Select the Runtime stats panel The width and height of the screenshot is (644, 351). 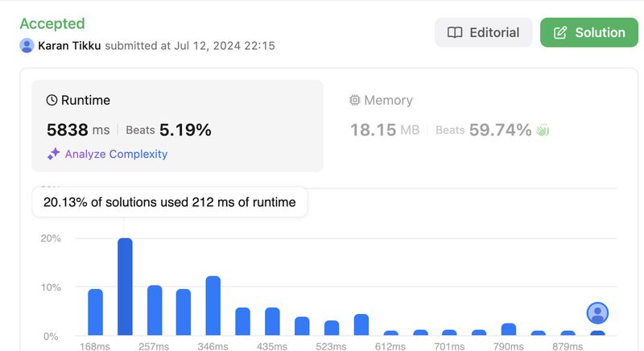[x=177, y=126]
